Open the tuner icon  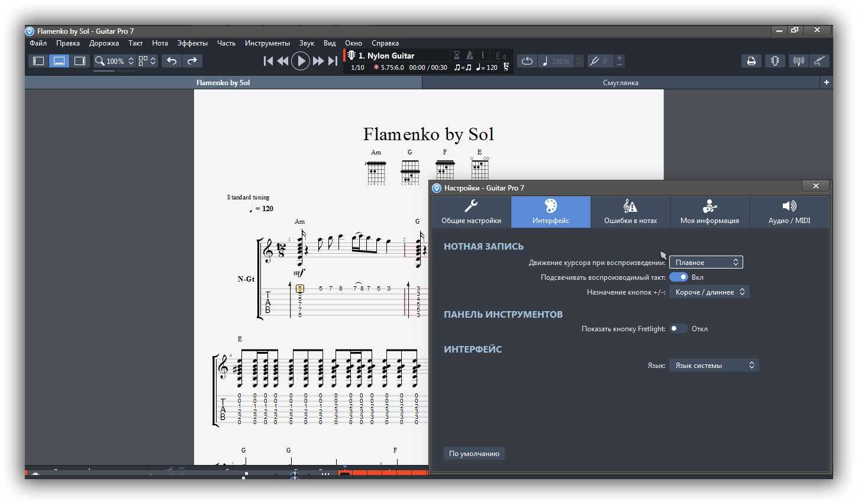(799, 61)
